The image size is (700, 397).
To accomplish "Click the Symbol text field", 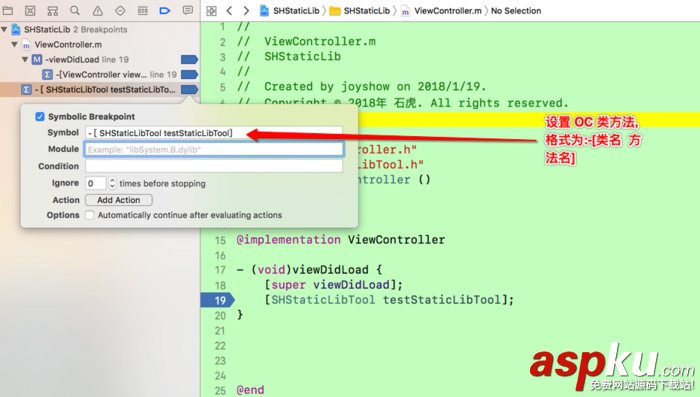I will click(214, 133).
